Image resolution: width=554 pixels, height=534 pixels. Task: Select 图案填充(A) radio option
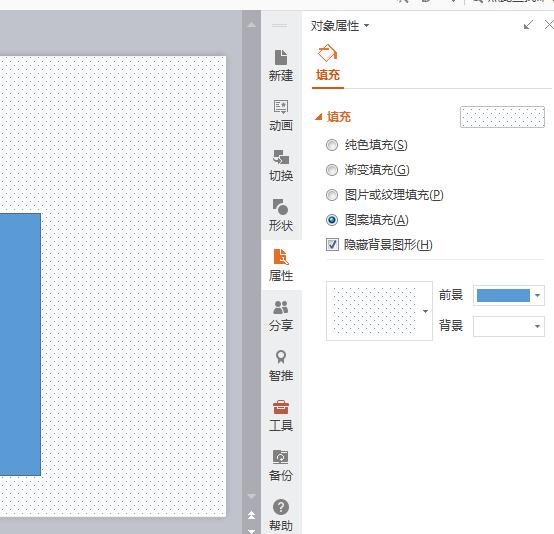point(332,220)
